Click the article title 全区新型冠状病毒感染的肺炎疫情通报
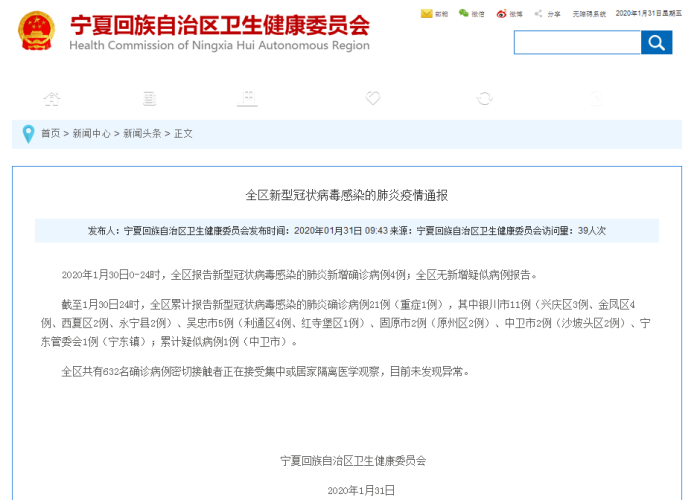The image size is (700, 500). (347, 196)
